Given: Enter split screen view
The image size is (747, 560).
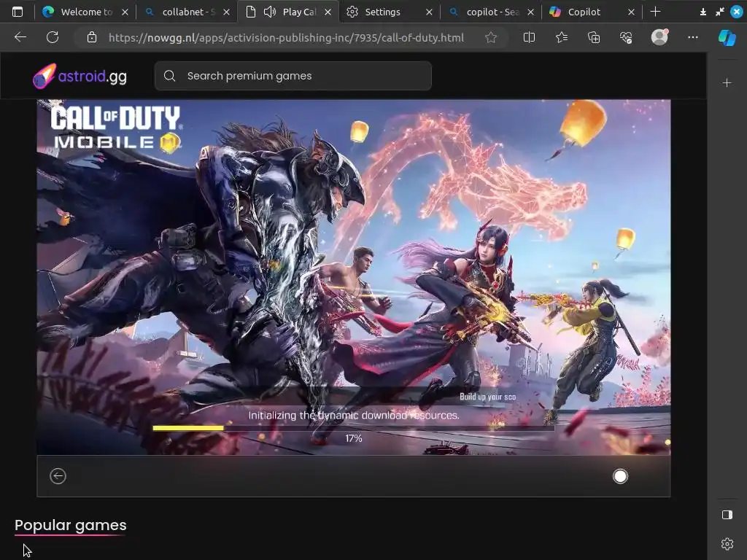Looking at the screenshot, I should pyautogui.click(x=529, y=37).
